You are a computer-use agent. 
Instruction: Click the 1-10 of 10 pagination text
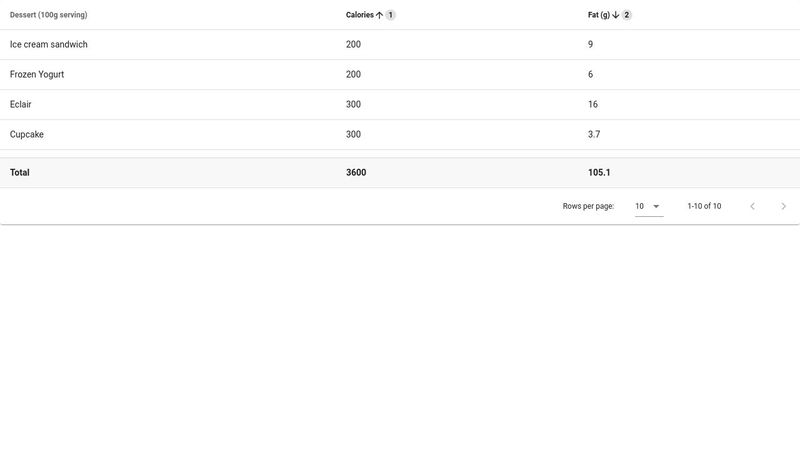704,206
